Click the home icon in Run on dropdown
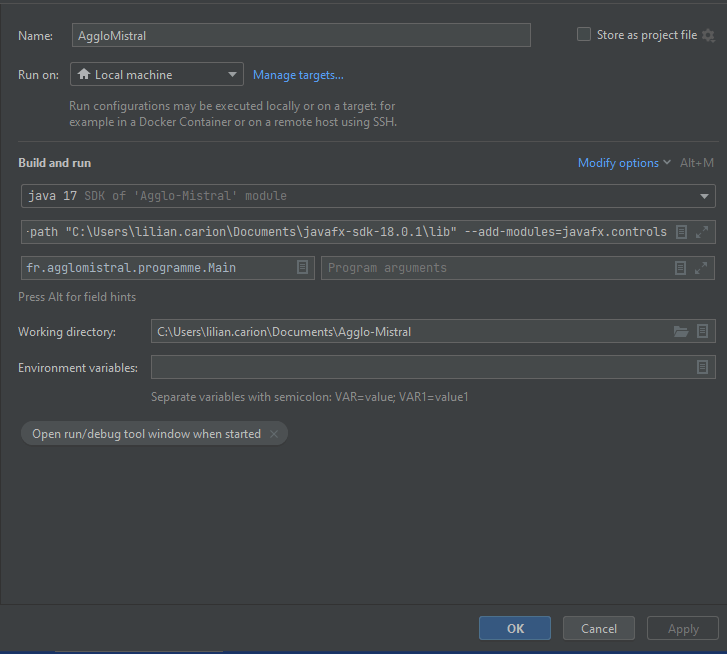This screenshot has height=654, width=727. pyautogui.click(x=83, y=74)
